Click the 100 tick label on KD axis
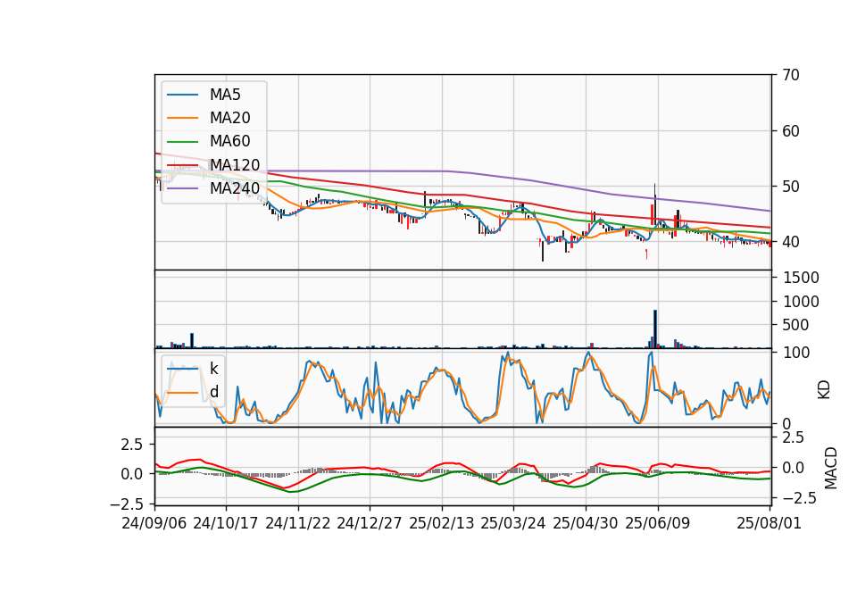 click(796, 353)
